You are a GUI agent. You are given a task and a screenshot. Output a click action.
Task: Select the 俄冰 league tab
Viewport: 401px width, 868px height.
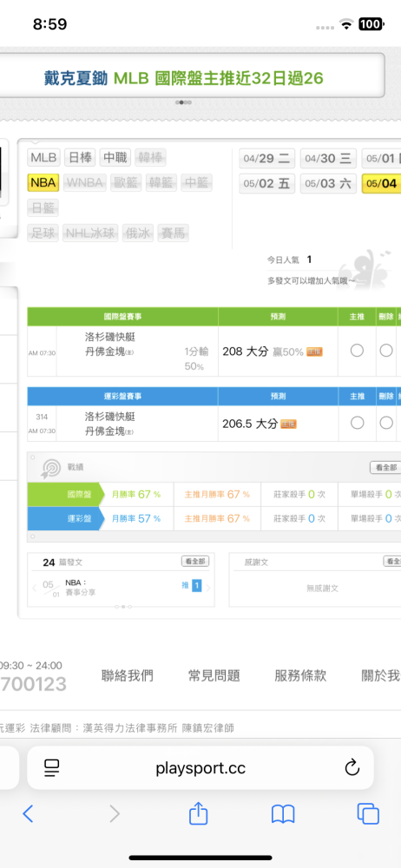pyautogui.click(x=138, y=233)
